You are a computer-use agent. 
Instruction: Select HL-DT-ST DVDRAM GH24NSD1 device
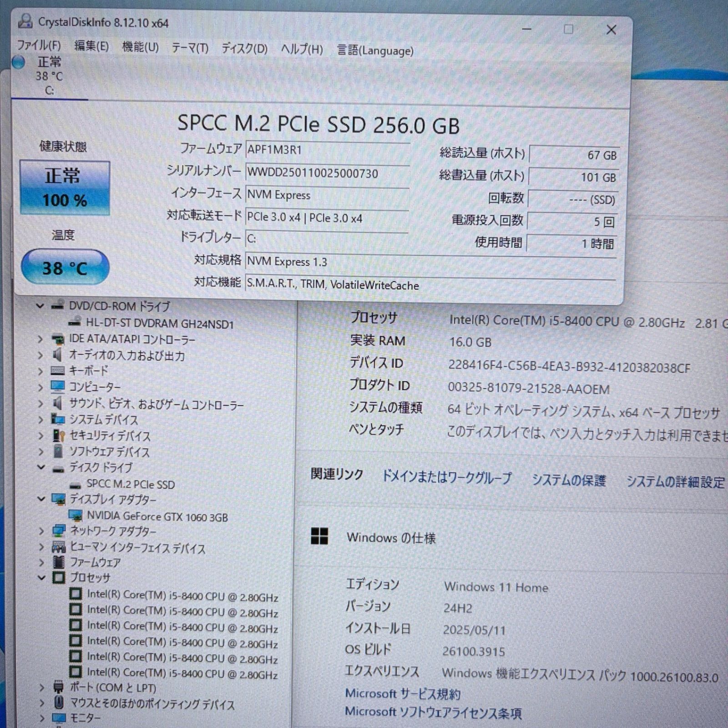click(x=160, y=324)
